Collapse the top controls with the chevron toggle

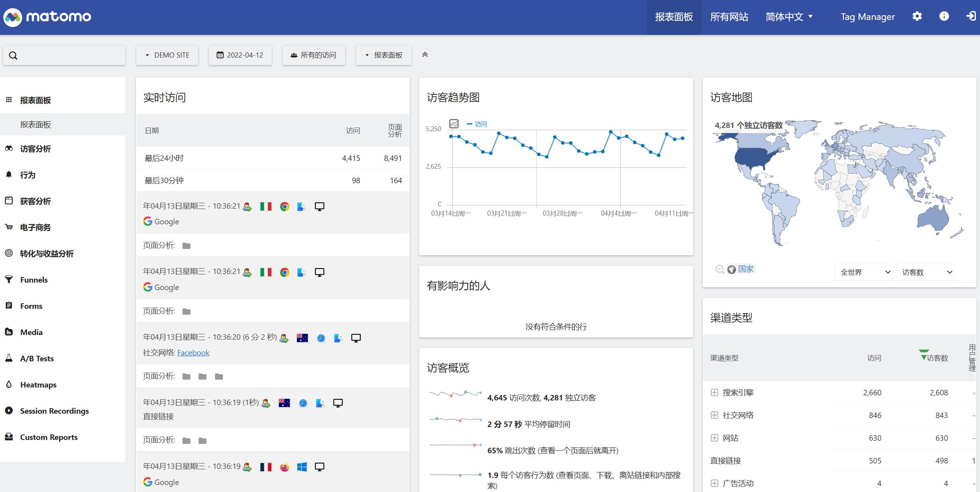pos(425,55)
